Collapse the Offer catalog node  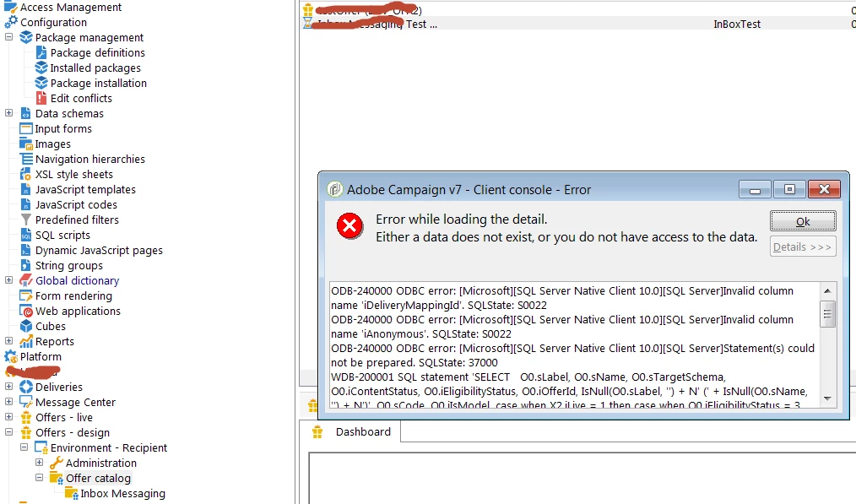click(40, 478)
